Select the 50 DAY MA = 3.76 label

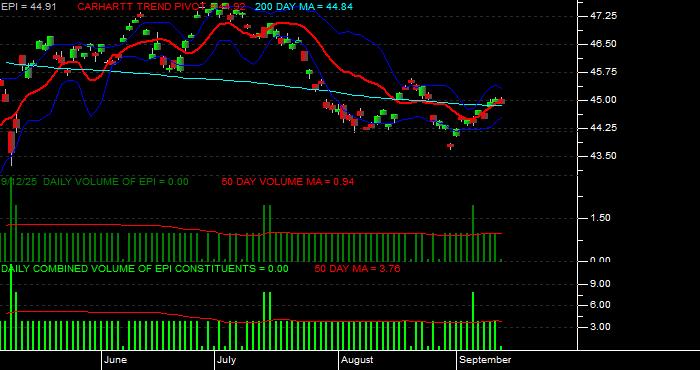point(357,269)
